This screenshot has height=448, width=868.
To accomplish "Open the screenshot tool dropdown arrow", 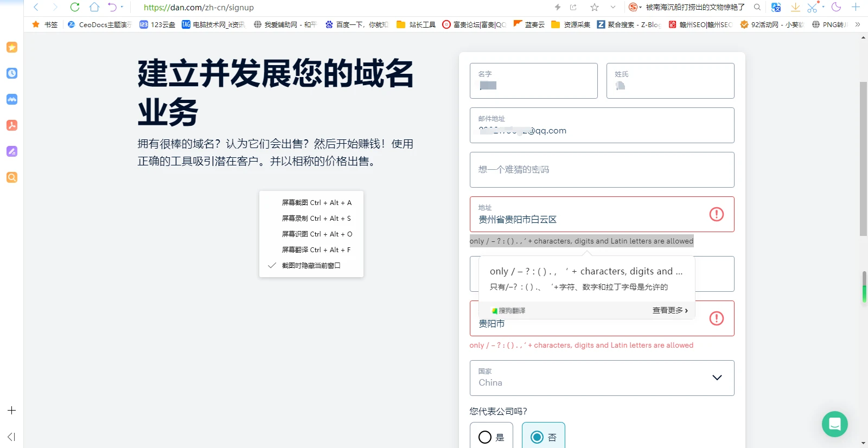I will pyautogui.click(x=823, y=7).
